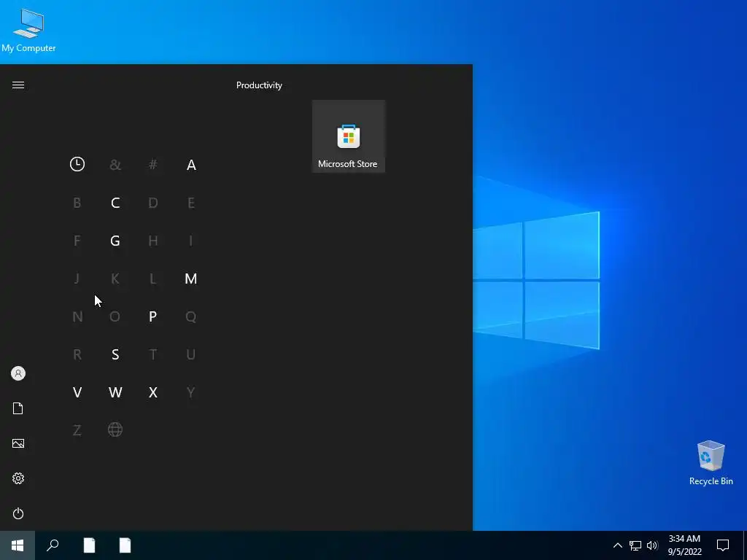Open Documents from Start sidebar
Image resolution: width=747 pixels, height=560 pixels.
(x=18, y=408)
